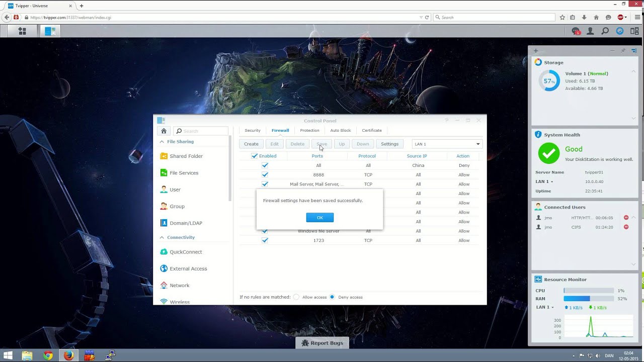Open the user options icon
The height and width of the screenshot is (362, 644).
591,31
